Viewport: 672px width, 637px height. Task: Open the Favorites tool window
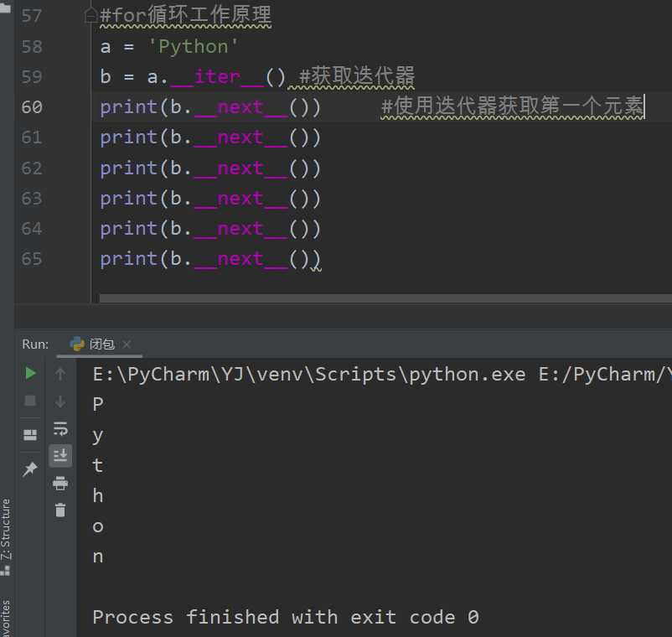[x=6, y=618]
